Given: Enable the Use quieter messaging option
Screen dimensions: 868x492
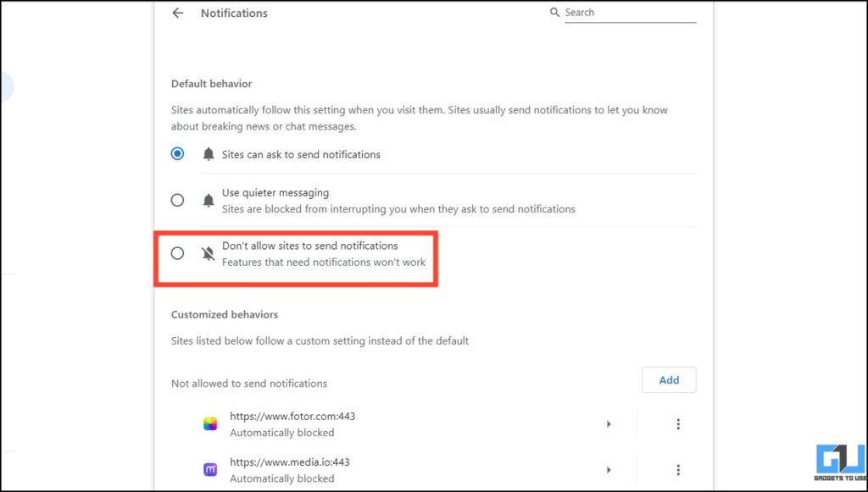Looking at the screenshot, I should [x=177, y=200].
